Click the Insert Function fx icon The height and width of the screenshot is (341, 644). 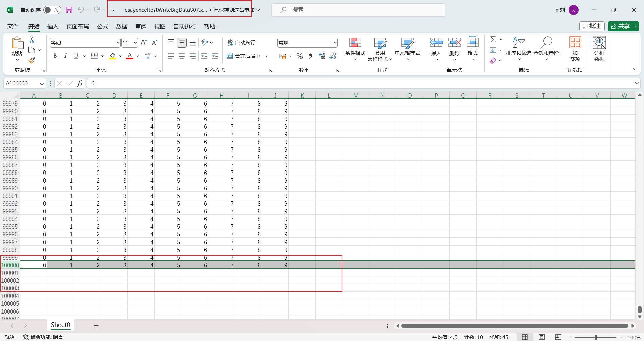[80, 83]
